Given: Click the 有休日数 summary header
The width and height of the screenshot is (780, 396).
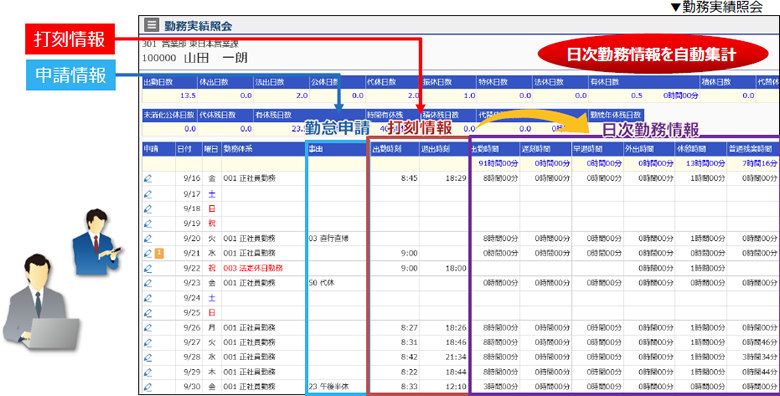Looking at the screenshot, I should tap(644, 82).
